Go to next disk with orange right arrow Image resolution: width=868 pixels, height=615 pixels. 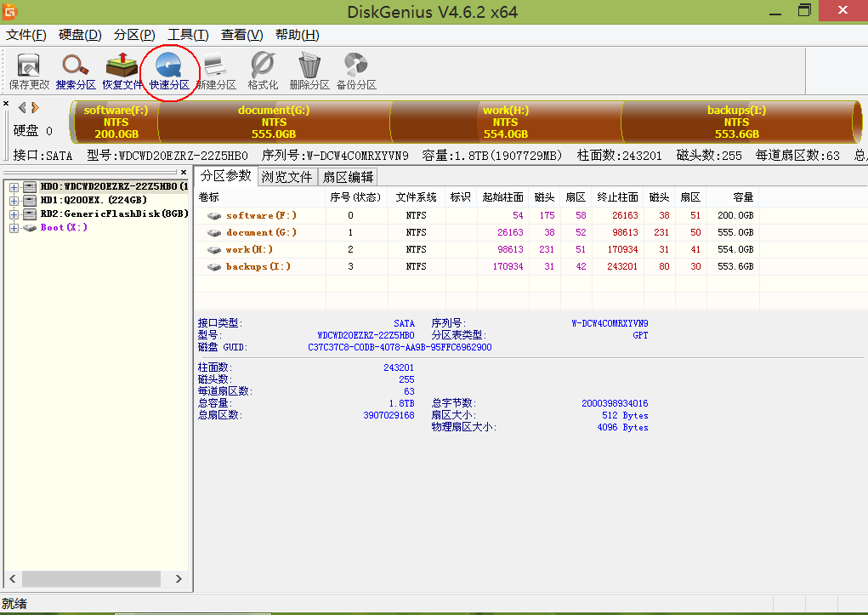tap(35, 107)
